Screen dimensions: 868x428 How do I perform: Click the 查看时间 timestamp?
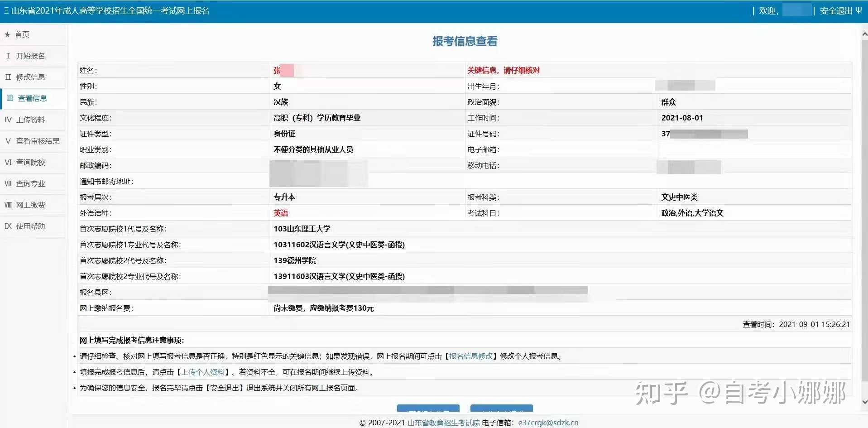point(796,324)
